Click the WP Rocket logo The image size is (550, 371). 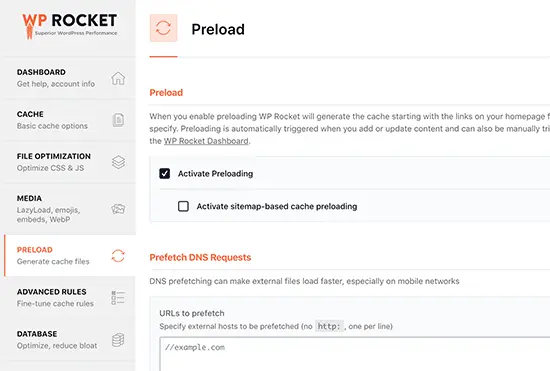(69, 26)
